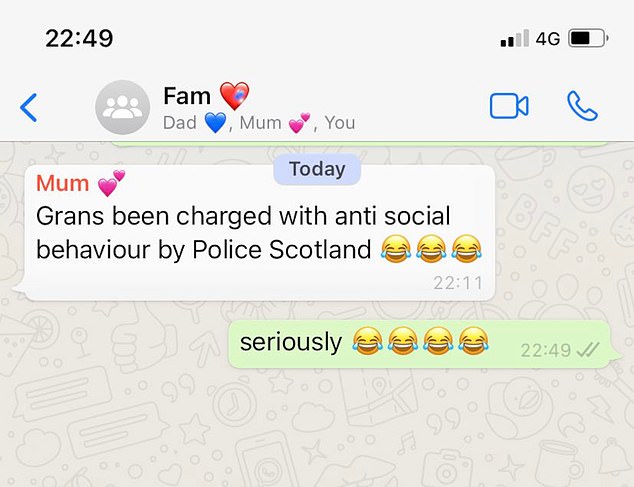Viewport: 634px width, 487px height.
Task: Tap the member list Dad, Mum, You
Action: [259, 123]
